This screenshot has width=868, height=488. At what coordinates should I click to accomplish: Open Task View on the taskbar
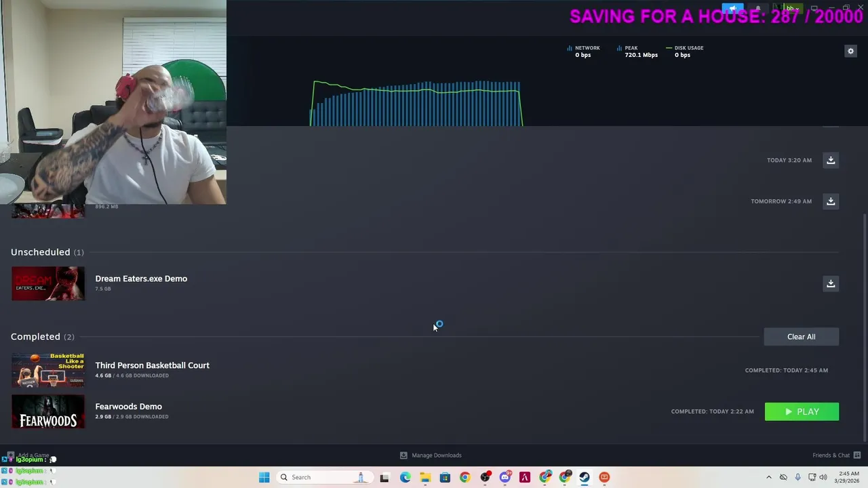click(x=384, y=477)
